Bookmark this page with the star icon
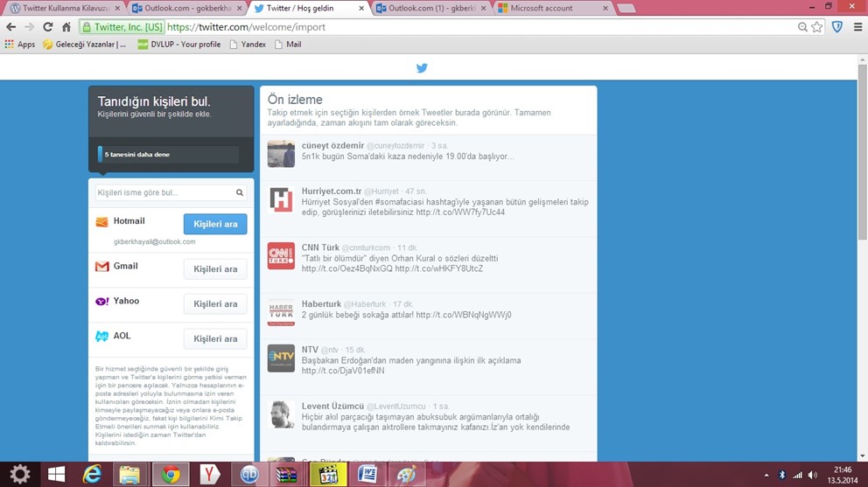868x487 pixels. (817, 26)
